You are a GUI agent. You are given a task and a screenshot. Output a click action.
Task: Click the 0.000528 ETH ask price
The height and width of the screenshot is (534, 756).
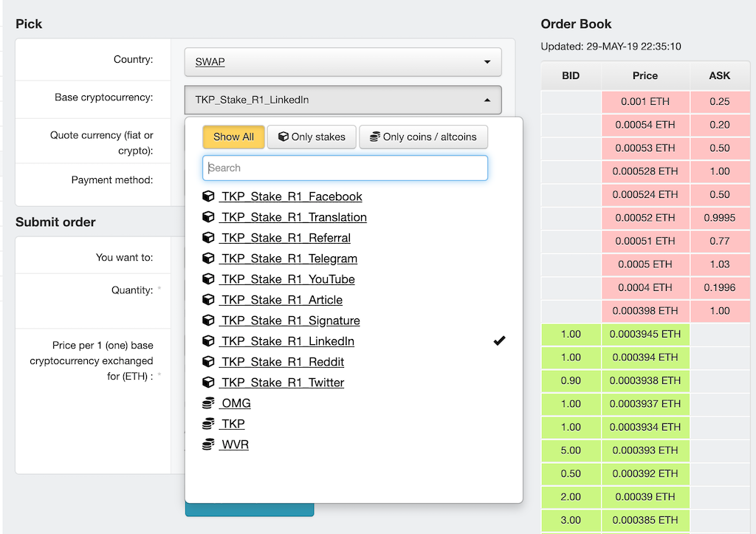click(x=645, y=171)
